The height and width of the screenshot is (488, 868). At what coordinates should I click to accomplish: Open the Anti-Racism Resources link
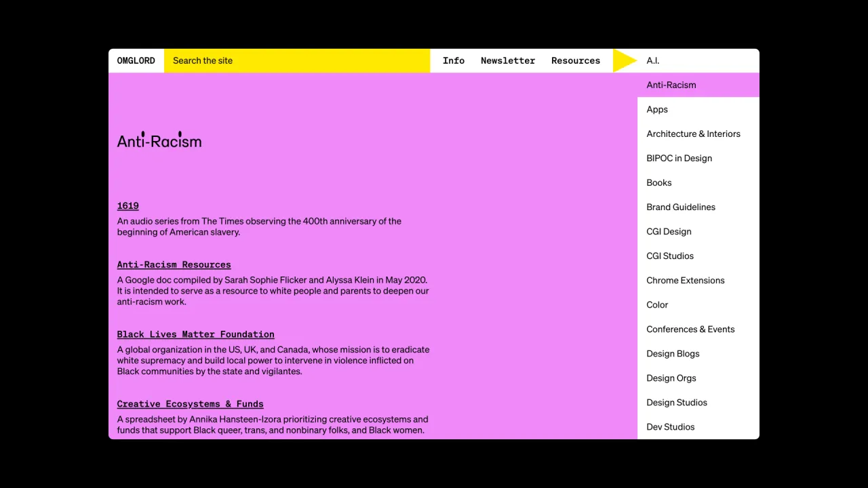(x=174, y=265)
